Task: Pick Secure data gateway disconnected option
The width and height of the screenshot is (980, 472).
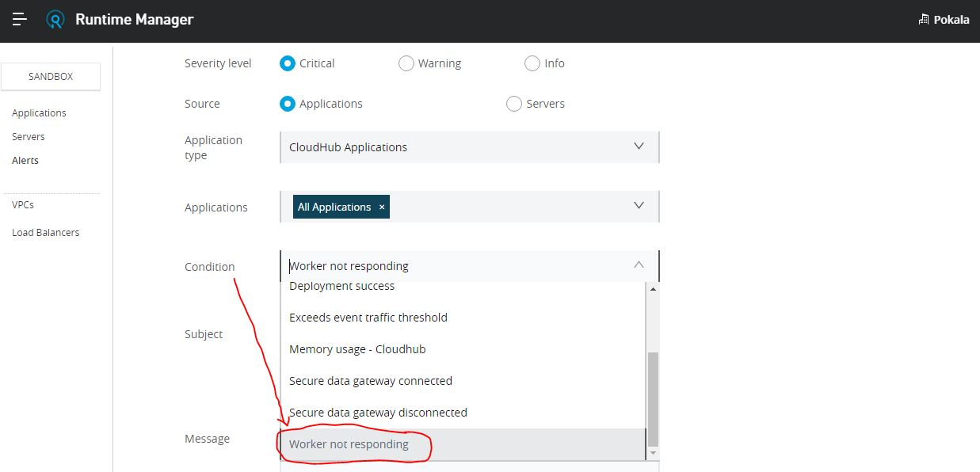Action: (x=463, y=413)
